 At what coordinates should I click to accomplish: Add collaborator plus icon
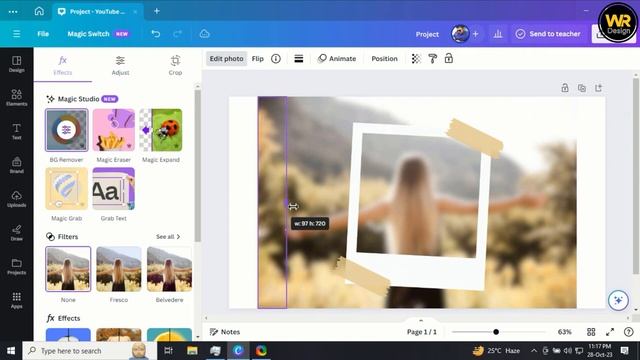click(x=476, y=34)
